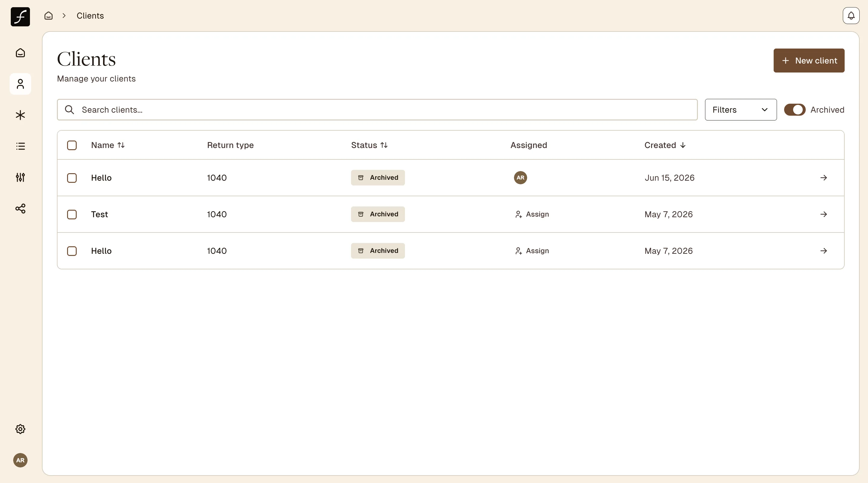Open the asterisk icon in sidebar
This screenshot has width=868, height=483.
click(20, 115)
